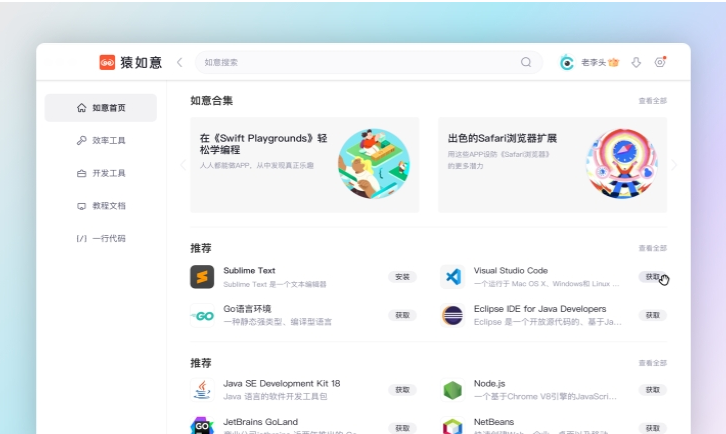Click the search magnifier icon

(526, 62)
